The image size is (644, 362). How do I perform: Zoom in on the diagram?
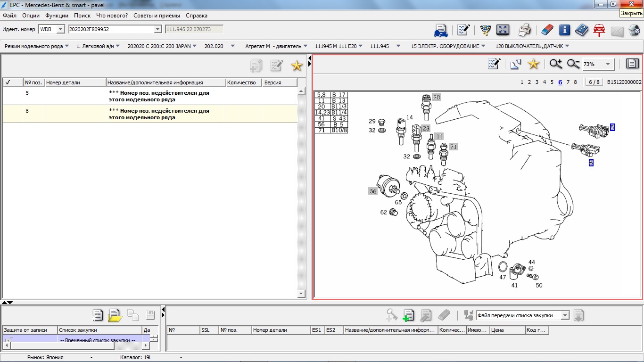coord(556,64)
